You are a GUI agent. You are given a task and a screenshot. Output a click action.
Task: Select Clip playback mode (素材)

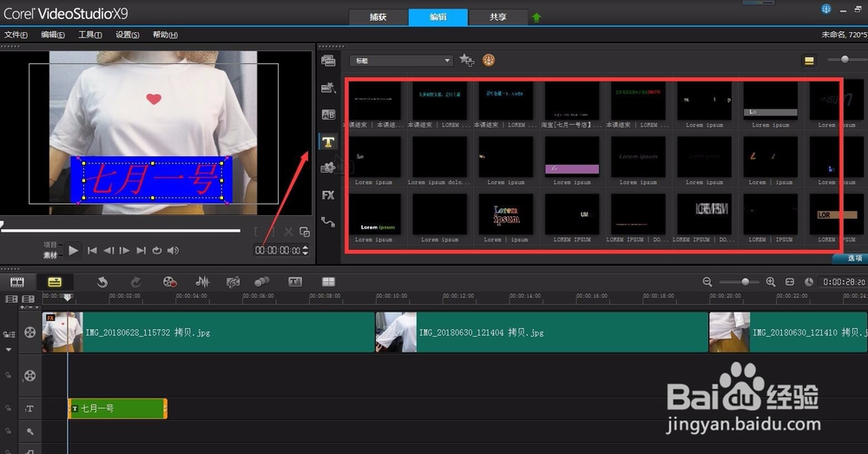pyautogui.click(x=50, y=255)
